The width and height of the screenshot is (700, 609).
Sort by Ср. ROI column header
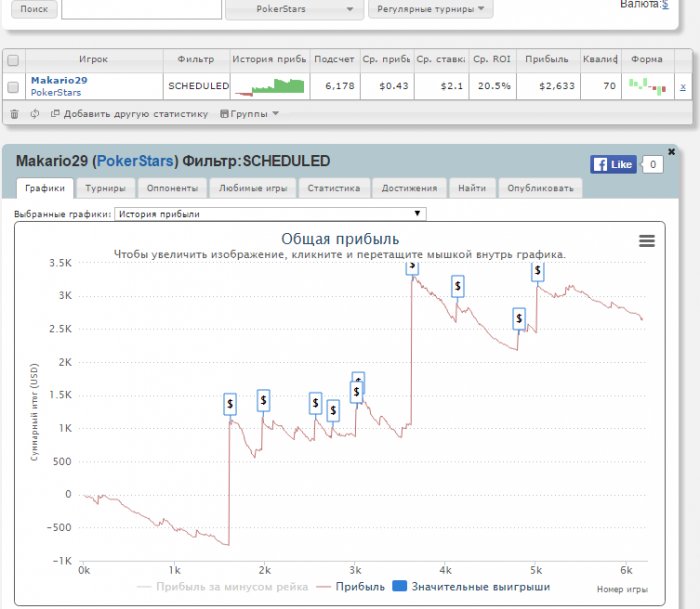pyautogui.click(x=492, y=59)
